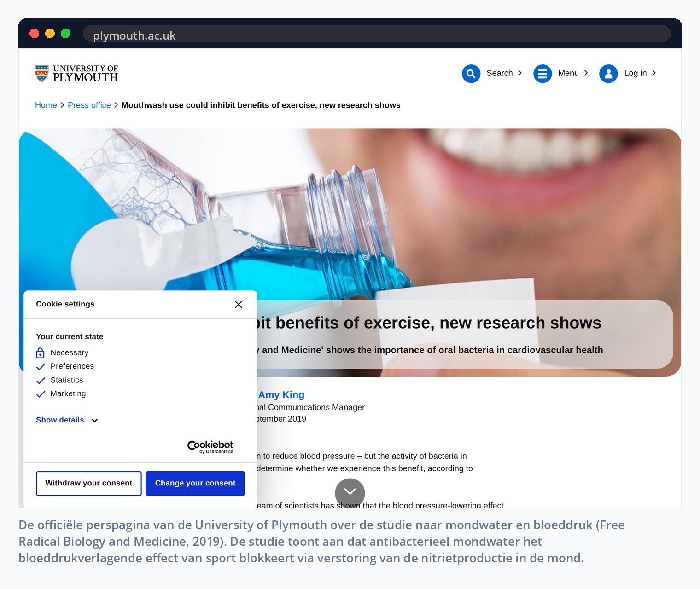Select the Log in header item
Screen dimensions: 700x589
(x=636, y=73)
